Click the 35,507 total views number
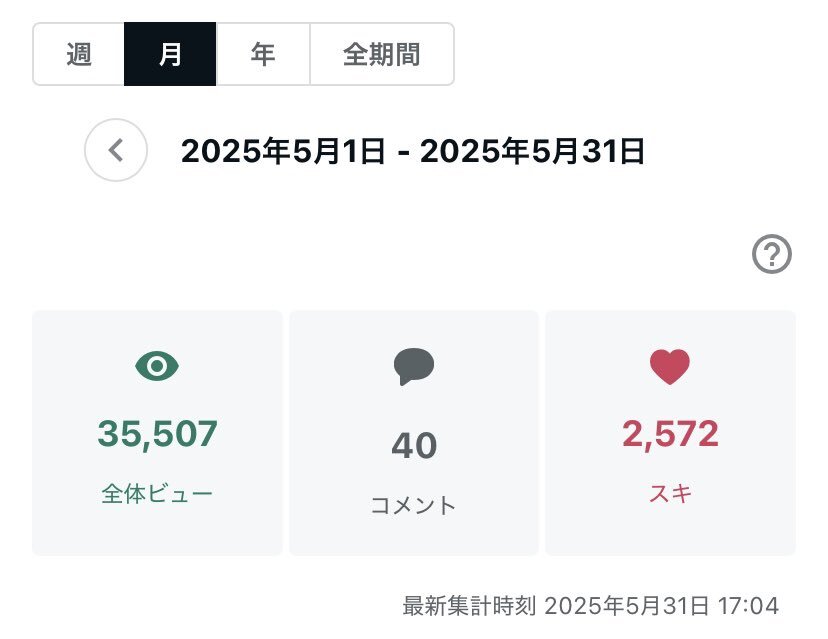The image size is (828, 639). 157,434
